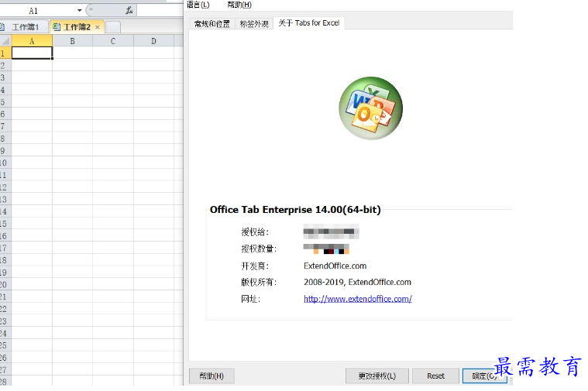Click the 更改授权(L) button
This screenshot has height=391, width=588.
click(377, 376)
